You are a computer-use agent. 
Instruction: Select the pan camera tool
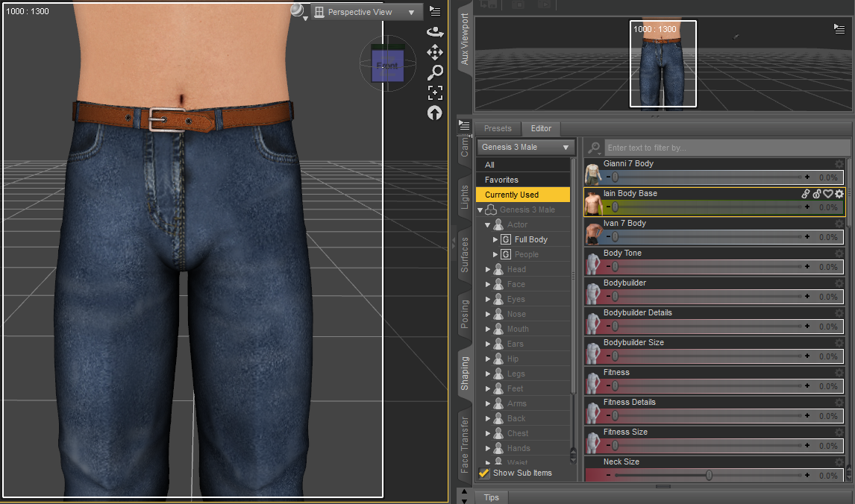[x=435, y=52]
